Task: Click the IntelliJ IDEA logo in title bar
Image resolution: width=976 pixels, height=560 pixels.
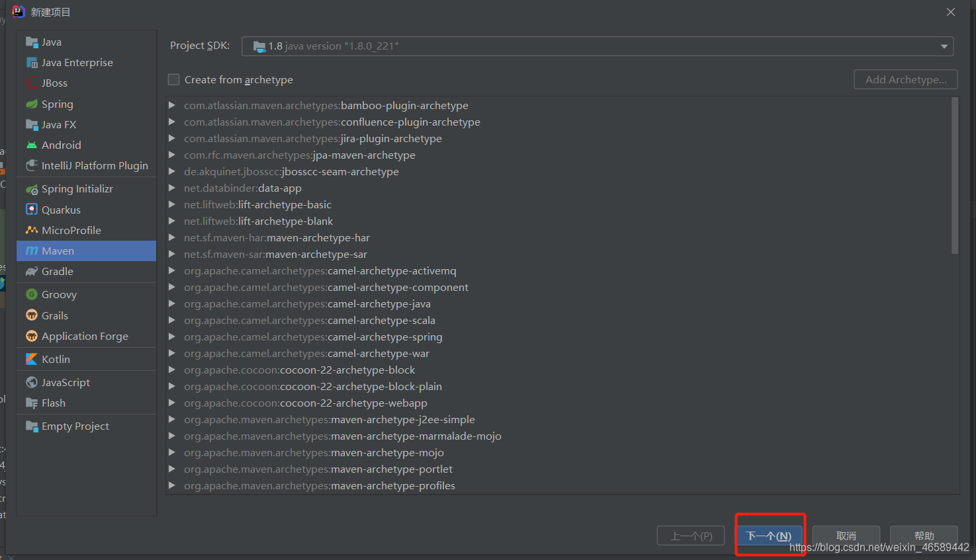Action: 19,12
